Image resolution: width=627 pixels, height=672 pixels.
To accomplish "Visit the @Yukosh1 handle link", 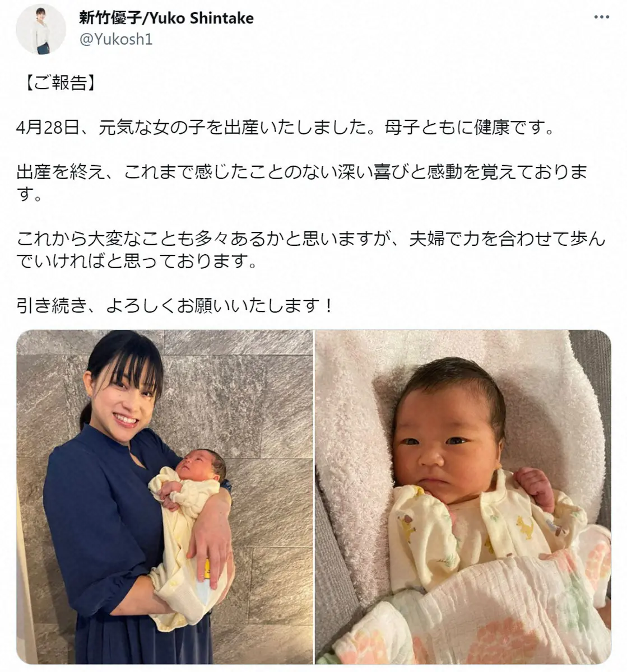I will (116, 40).
